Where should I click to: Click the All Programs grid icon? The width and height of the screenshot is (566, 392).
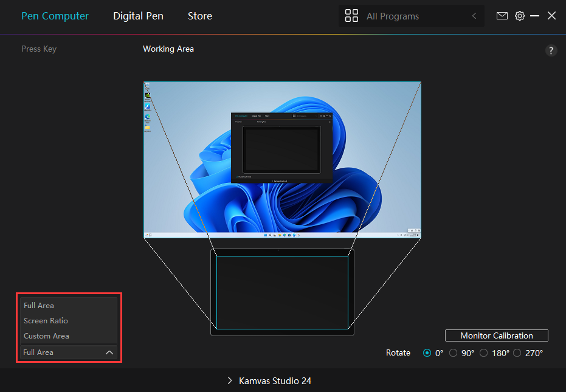tap(351, 16)
